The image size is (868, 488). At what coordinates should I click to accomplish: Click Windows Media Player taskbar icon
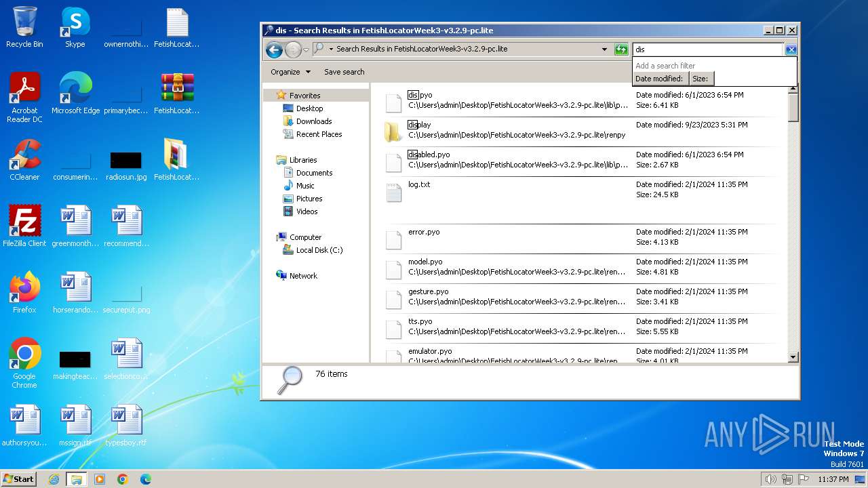tap(100, 479)
